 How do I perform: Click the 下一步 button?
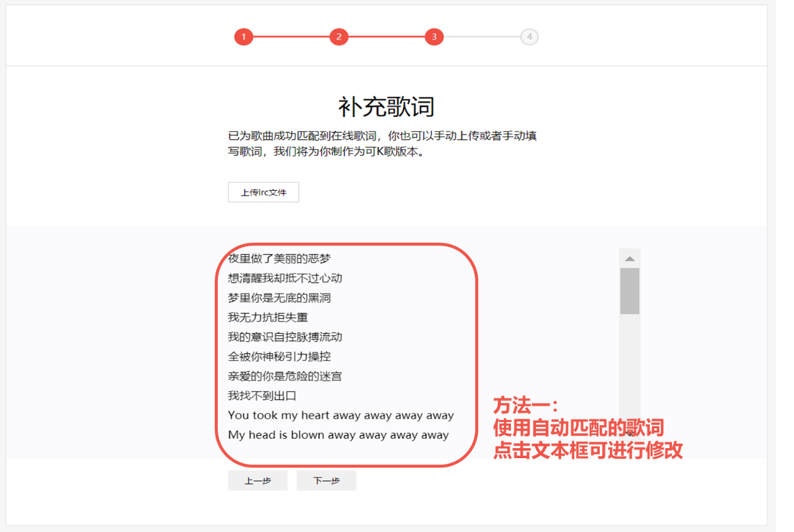pos(326,480)
